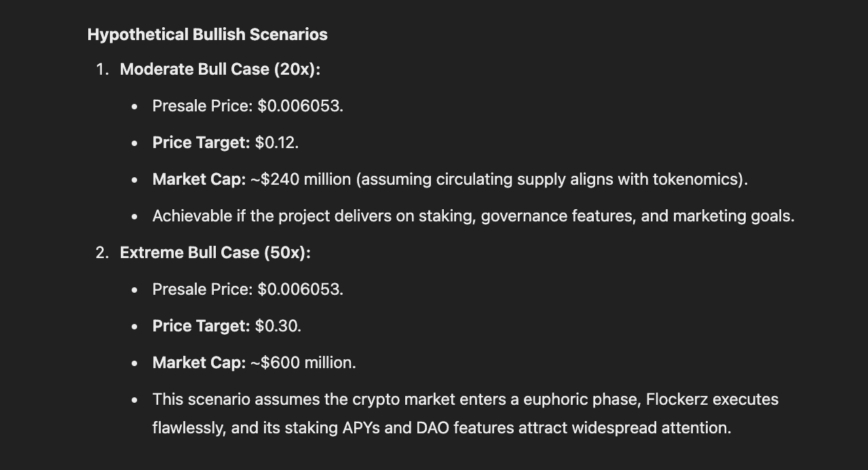Click the Market Cap ~$600 million line

coord(254,363)
